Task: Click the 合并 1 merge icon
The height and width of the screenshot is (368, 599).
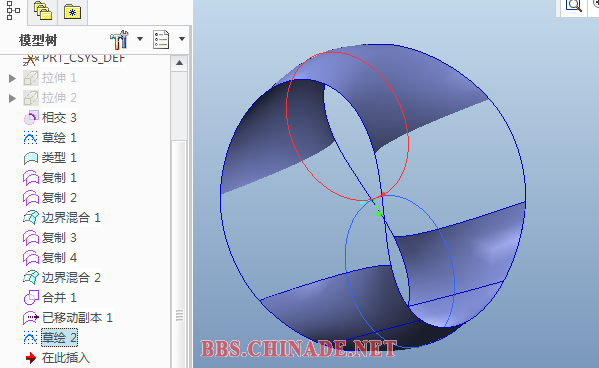Action: 31,298
